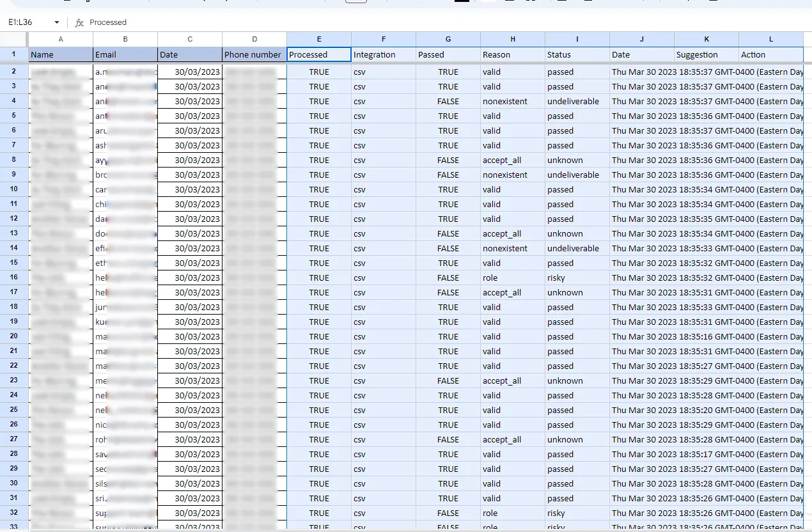Click the accept_all cell in row 8

tap(513, 160)
